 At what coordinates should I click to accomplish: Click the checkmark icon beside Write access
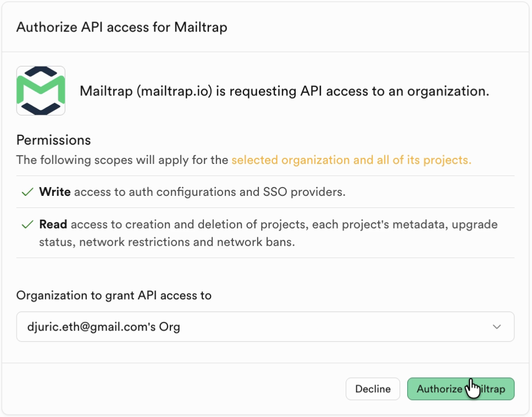click(x=27, y=192)
